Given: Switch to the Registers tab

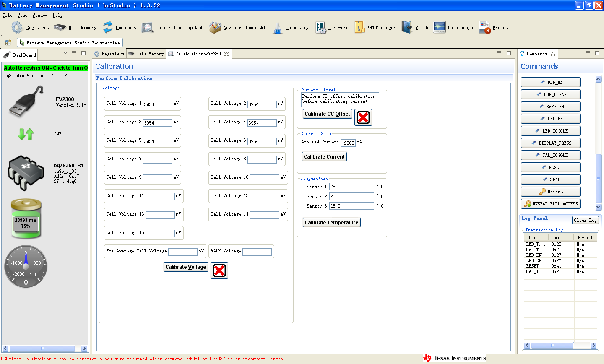Looking at the screenshot, I should (109, 54).
